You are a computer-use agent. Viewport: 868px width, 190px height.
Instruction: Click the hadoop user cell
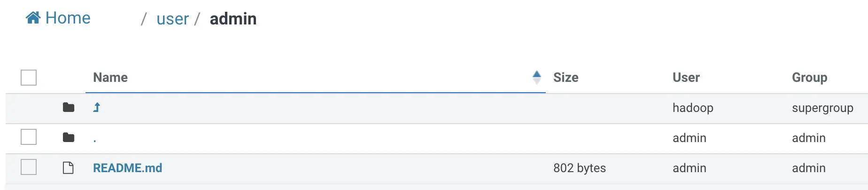(693, 108)
